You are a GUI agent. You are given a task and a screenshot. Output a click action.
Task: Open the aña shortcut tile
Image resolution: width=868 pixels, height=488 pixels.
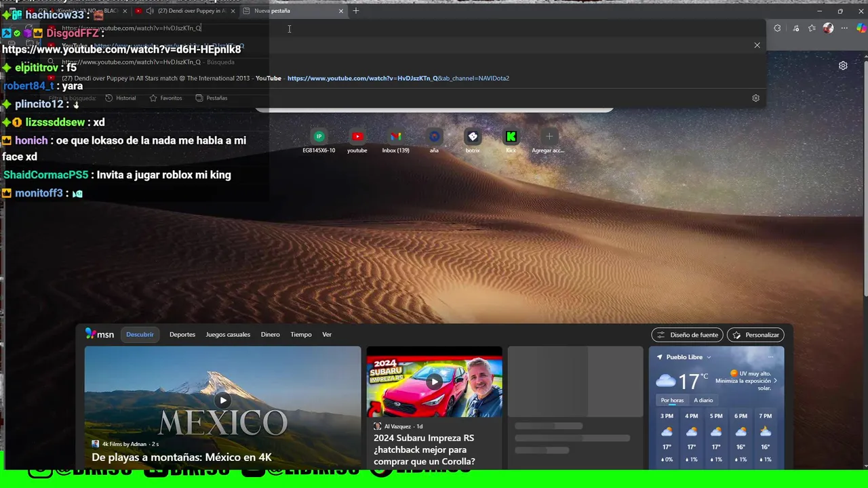[434, 141]
